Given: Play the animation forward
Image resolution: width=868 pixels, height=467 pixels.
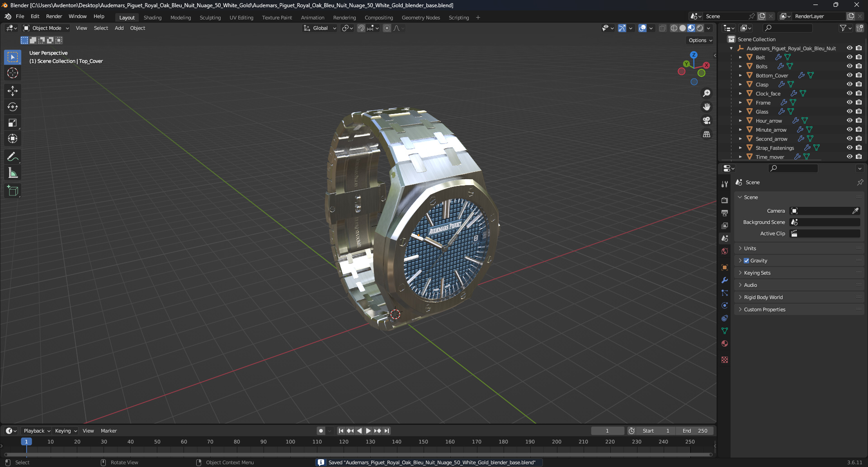Looking at the screenshot, I should (x=368, y=431).
